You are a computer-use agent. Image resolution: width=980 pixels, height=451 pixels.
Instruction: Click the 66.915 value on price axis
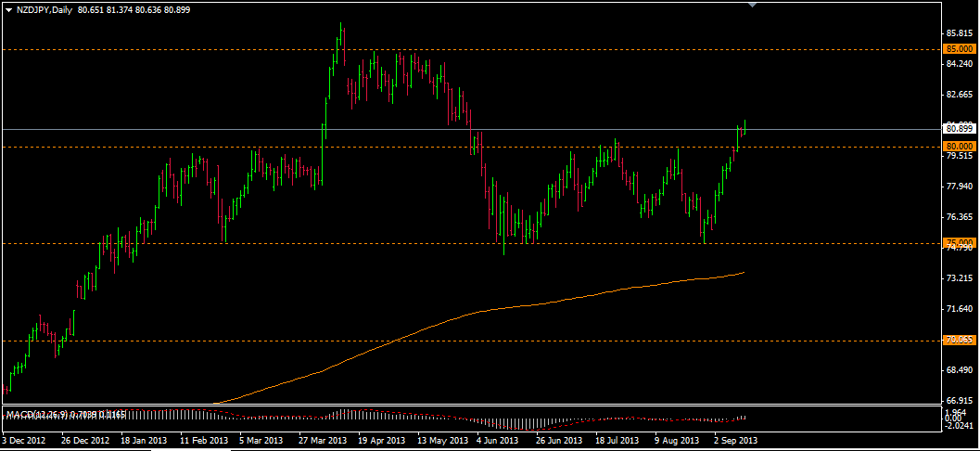click(x=960, y=400)
